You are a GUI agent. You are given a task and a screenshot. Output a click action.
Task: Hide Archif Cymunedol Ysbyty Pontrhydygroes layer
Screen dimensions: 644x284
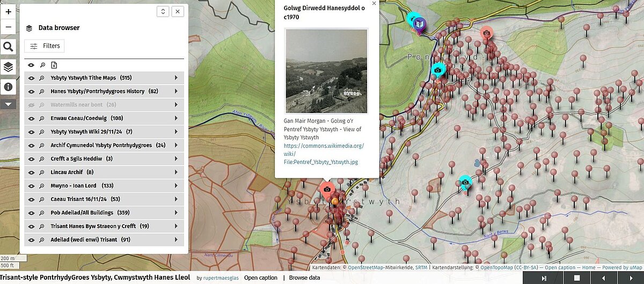31,145
